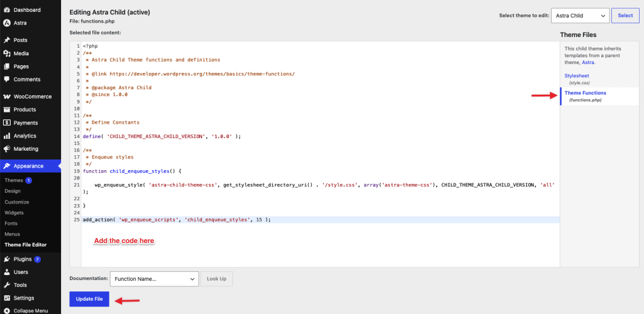
Task: Open Media library icon
Action: coord(6,53)
